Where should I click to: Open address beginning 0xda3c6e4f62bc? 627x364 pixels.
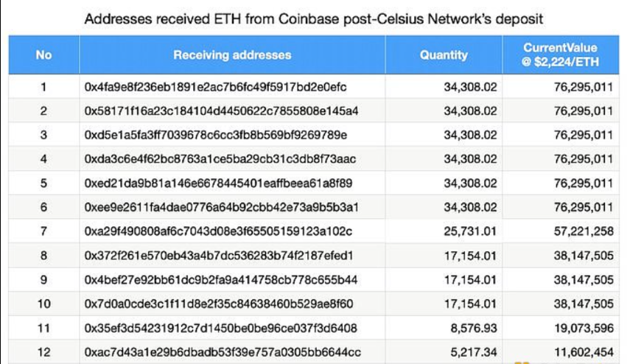(220, 159)
